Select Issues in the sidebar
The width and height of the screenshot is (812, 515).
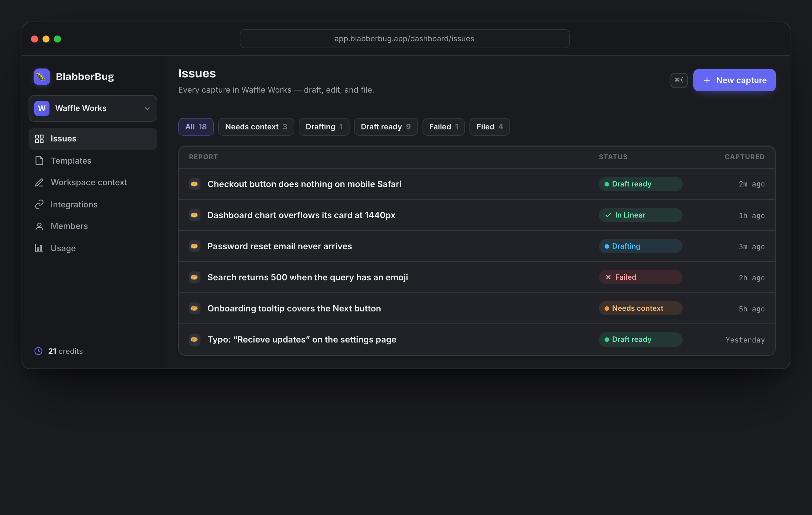click(93, 139)
